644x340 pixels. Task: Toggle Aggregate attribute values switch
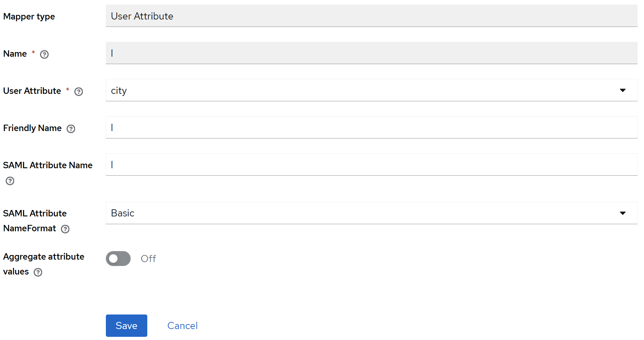tap(118, 259)
